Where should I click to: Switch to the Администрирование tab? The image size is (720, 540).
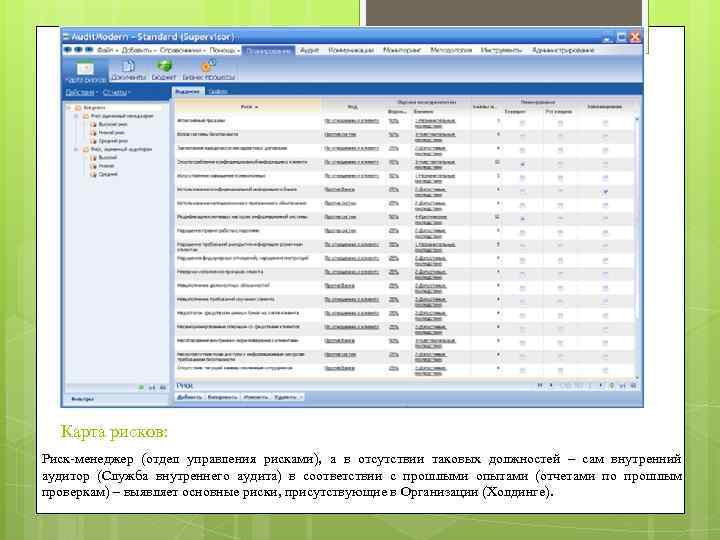[x=563, y=50]
